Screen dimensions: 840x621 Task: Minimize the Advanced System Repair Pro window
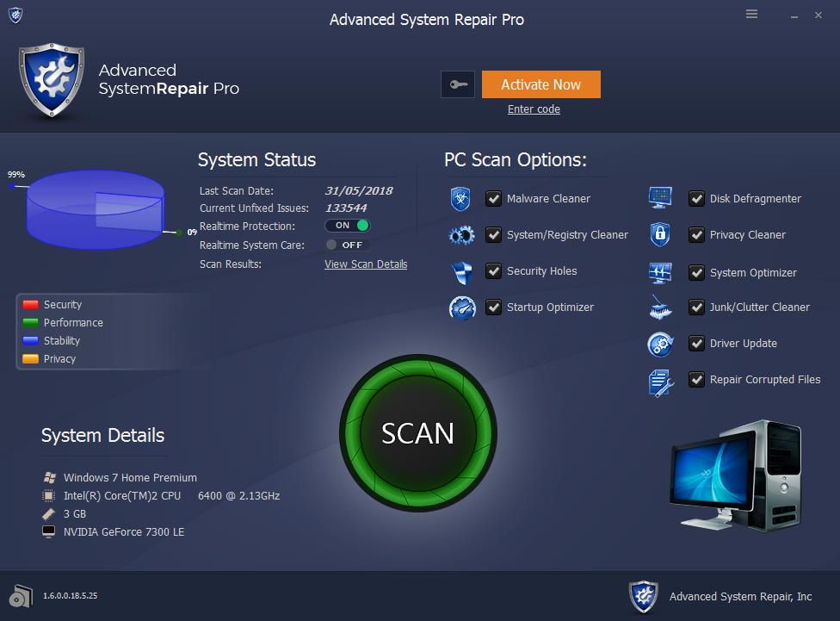pyautogui.click(x=794, y=16)
